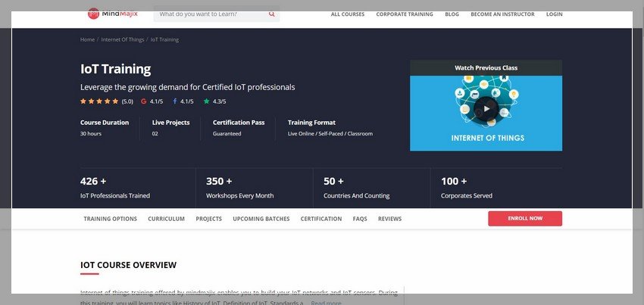Switch to TRAINING OPTIONS tab
The height and width of the screenshot is (305, 644).
pos(111,219)
